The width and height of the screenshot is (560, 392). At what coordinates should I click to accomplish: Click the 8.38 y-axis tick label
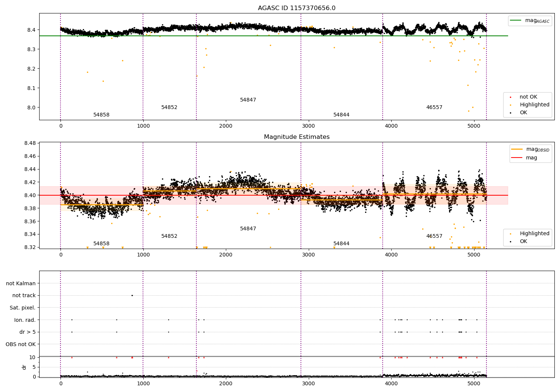30,208
